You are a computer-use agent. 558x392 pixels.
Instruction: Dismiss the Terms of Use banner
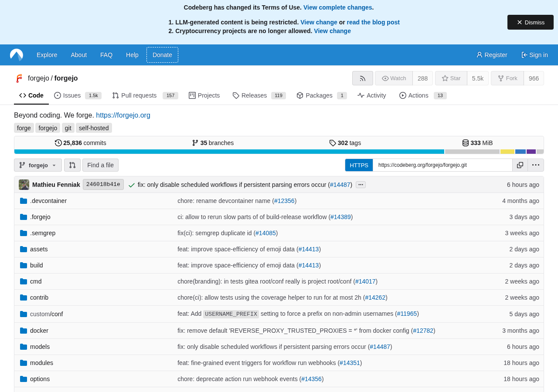pos(531,22)
